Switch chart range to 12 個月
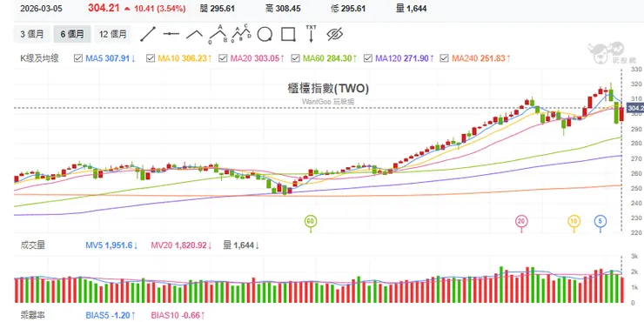The width and height of the screenshot is (644, 322). tap(113, 34)
